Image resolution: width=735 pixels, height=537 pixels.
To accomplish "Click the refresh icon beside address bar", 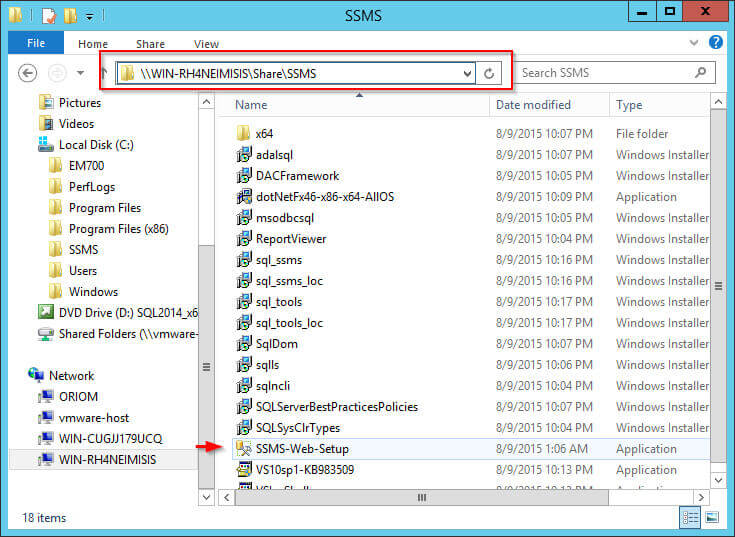I will [489, 74].
